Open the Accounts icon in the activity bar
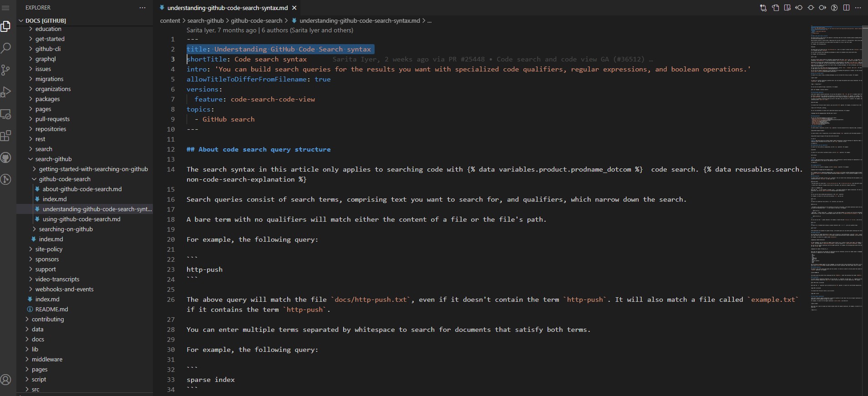 click(x=5, y=380)
